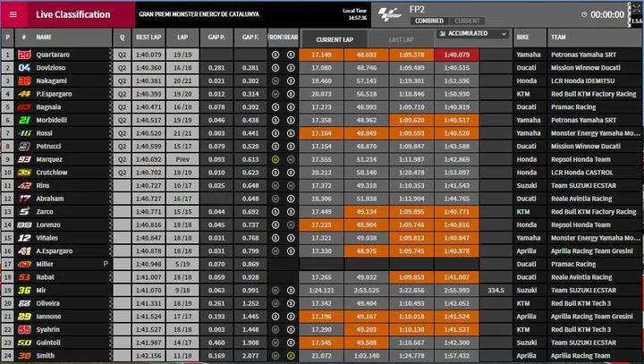Click the Q column header
Screen dimensions: 644x364
click(122, 38)
